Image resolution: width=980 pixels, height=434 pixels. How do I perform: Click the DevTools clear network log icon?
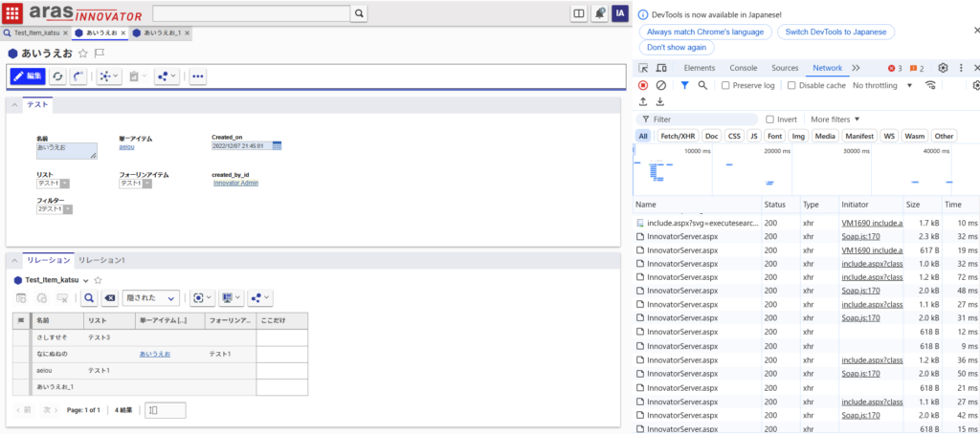660,85
